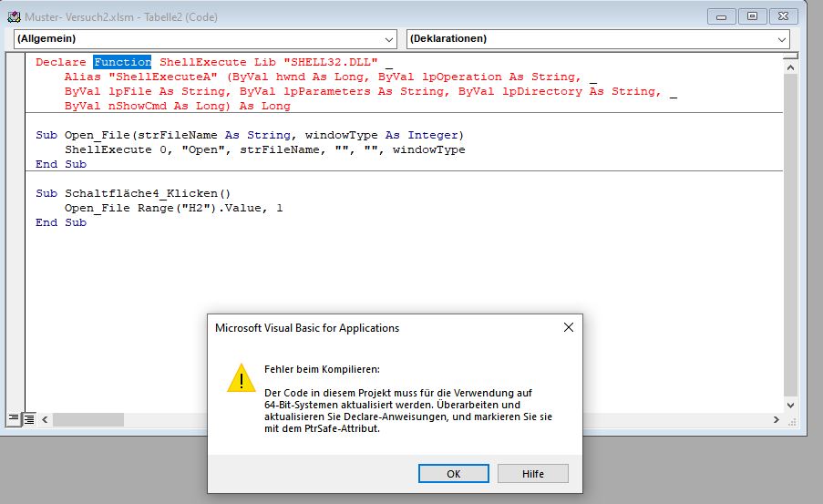This screenshot has height=504, width=823.
Task: Click the vertical scrollbar down arrow
Action: point(790,406)
